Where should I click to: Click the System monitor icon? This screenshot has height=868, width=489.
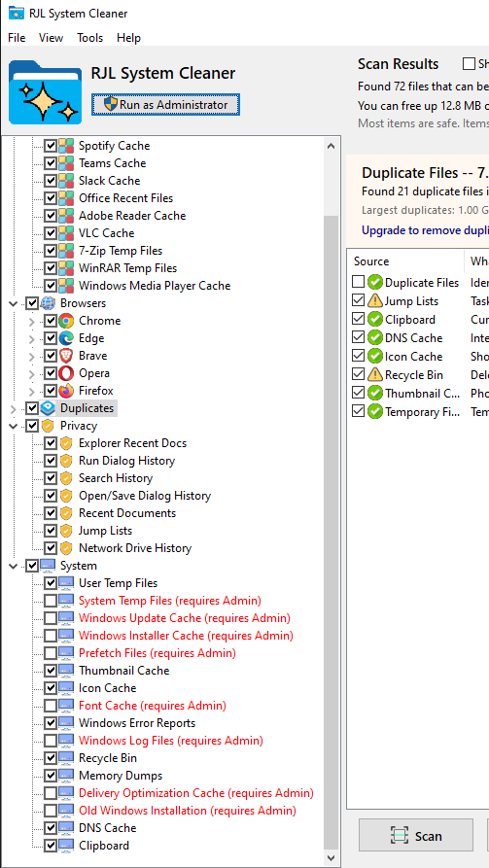(x=48, y=566)
